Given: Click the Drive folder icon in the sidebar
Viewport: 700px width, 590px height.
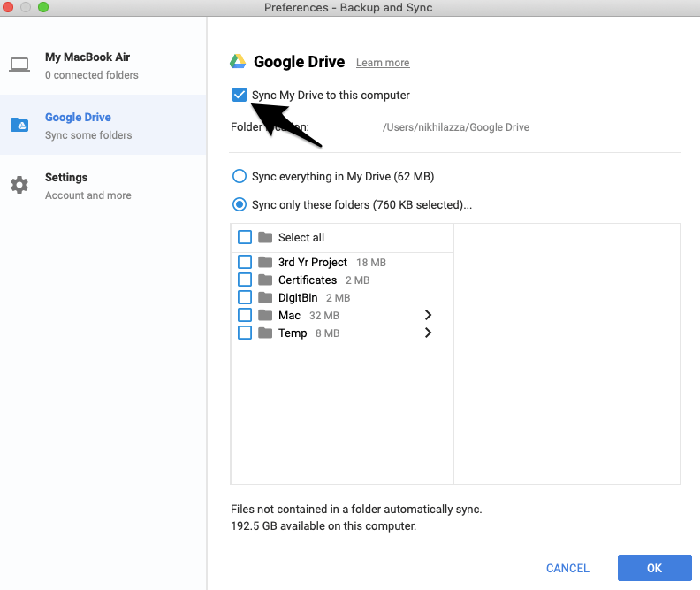Looking at the screenshot, I should (x=19, y=125).
